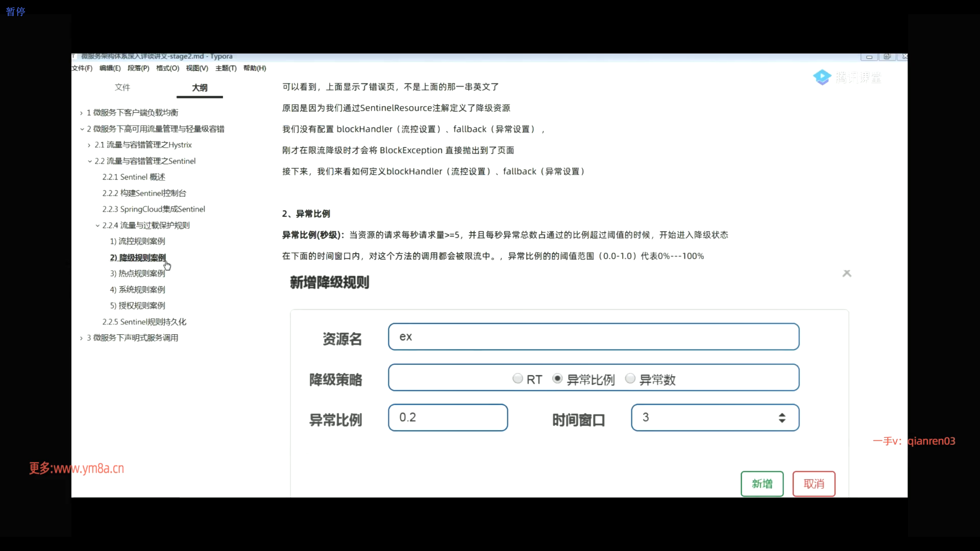Collapse section 2.2 Sentinel chevron
Image resolution: width=980 pixels, height=551 pixels.
(89, 161)
